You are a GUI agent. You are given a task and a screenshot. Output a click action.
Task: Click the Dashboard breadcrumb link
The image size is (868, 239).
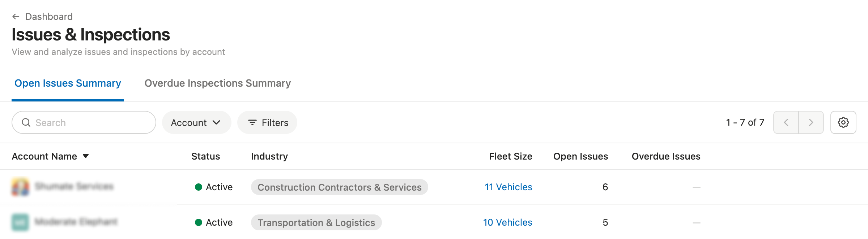pos(49,17)
